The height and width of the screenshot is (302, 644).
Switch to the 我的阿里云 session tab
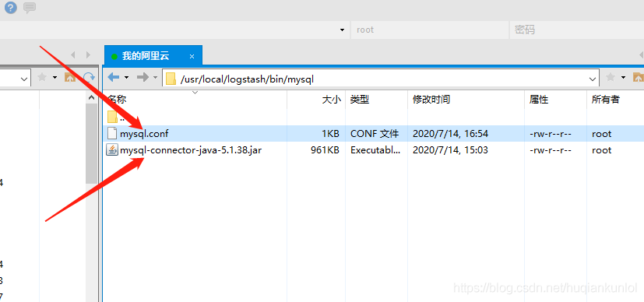click(x=146, y=56)
